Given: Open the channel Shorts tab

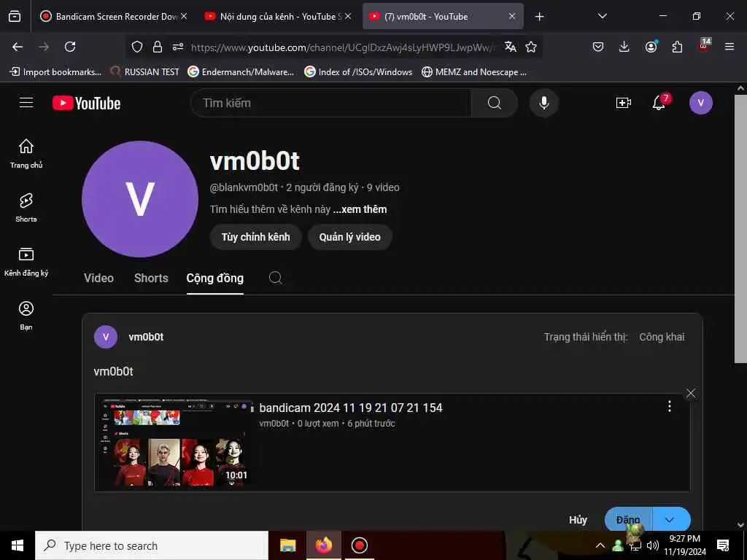Looking at the screenshot, I should pos(151,278).
